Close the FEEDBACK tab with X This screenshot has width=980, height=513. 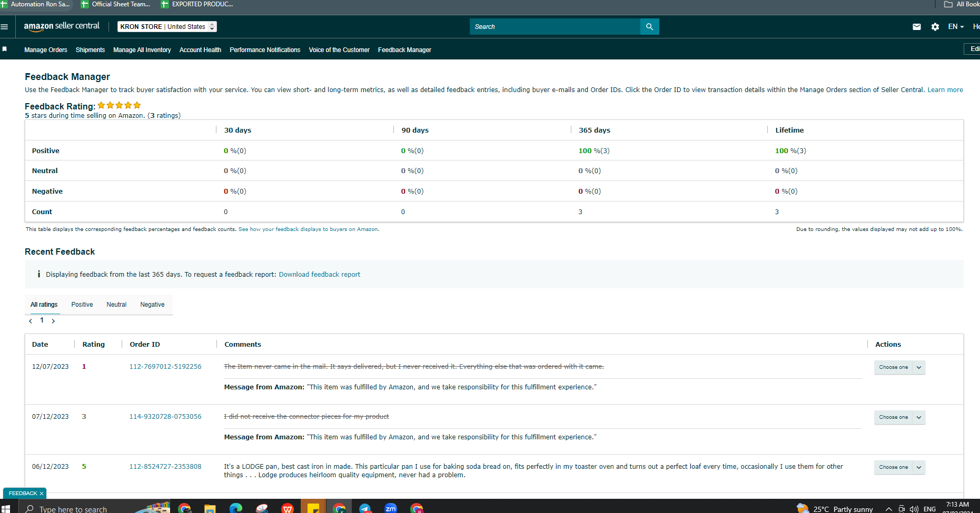[42, 494]
